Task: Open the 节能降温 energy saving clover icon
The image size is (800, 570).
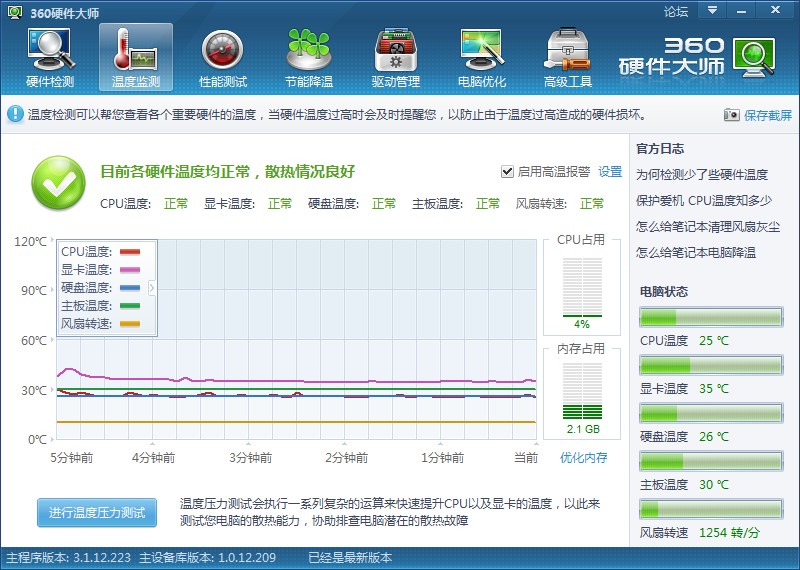Action: point(309,57)
